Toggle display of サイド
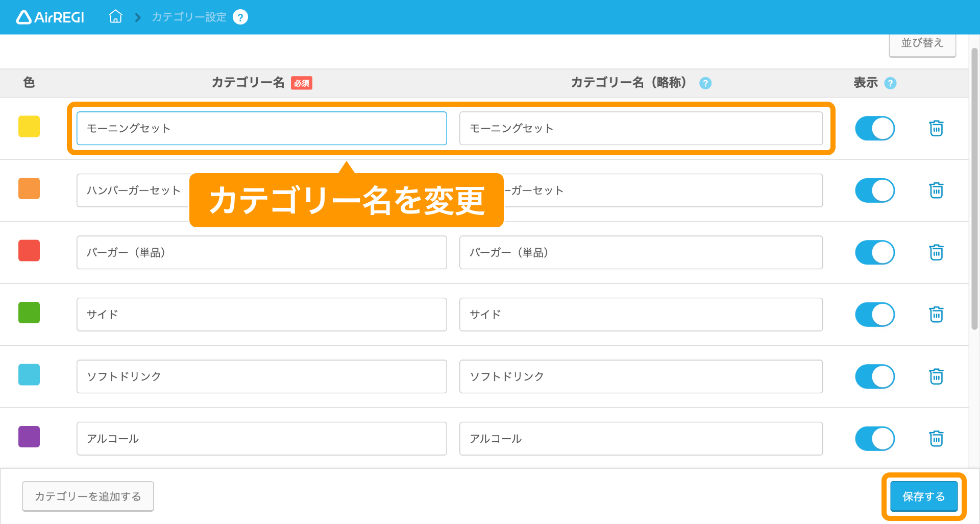Screen dimensions: 980x524 click(x=875, y=315)
